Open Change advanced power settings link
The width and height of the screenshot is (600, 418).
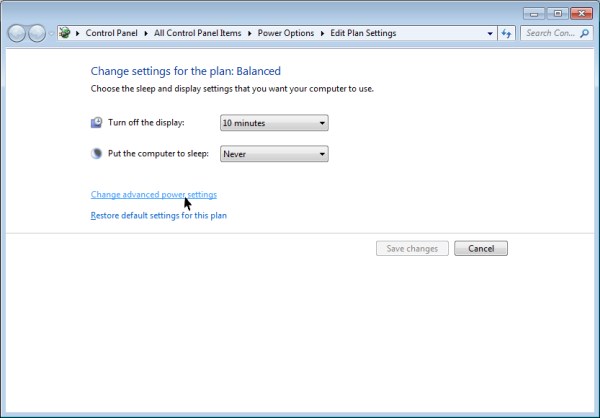[x=154, y=194]
